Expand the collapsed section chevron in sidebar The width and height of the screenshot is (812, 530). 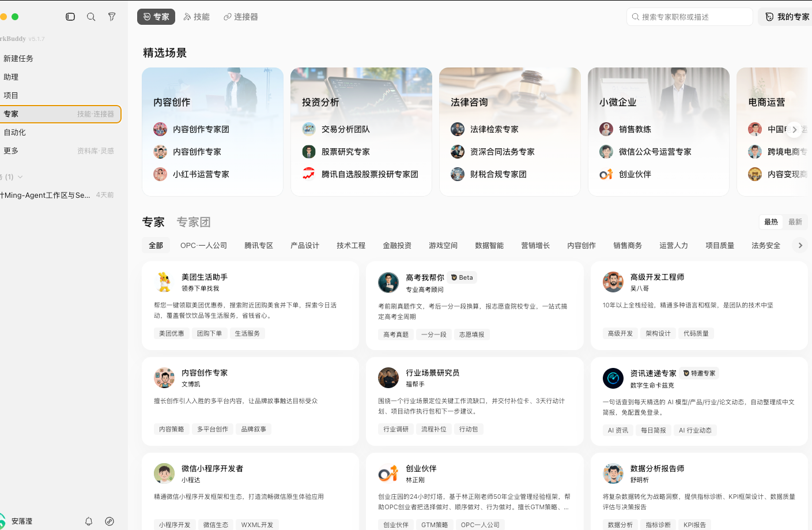pyautogui.click(x=20, y=177)
